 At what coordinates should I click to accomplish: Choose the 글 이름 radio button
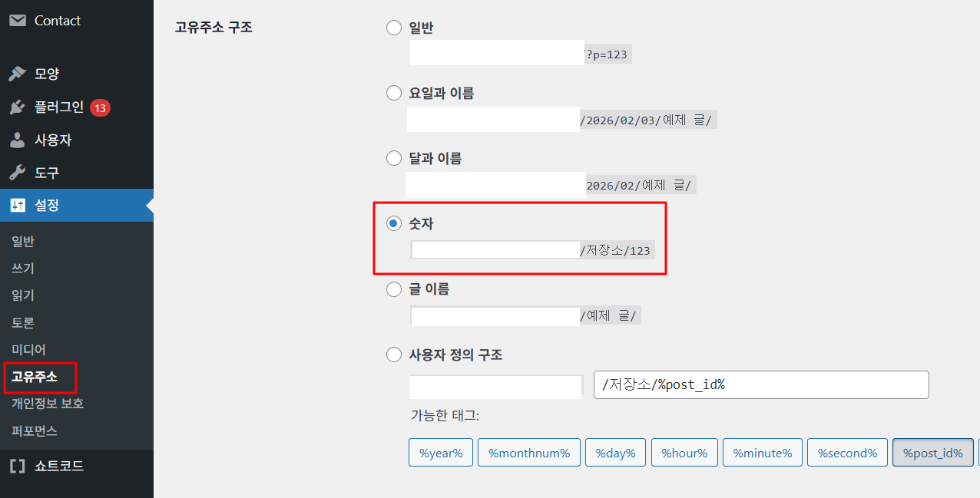[x=394, y=289]
